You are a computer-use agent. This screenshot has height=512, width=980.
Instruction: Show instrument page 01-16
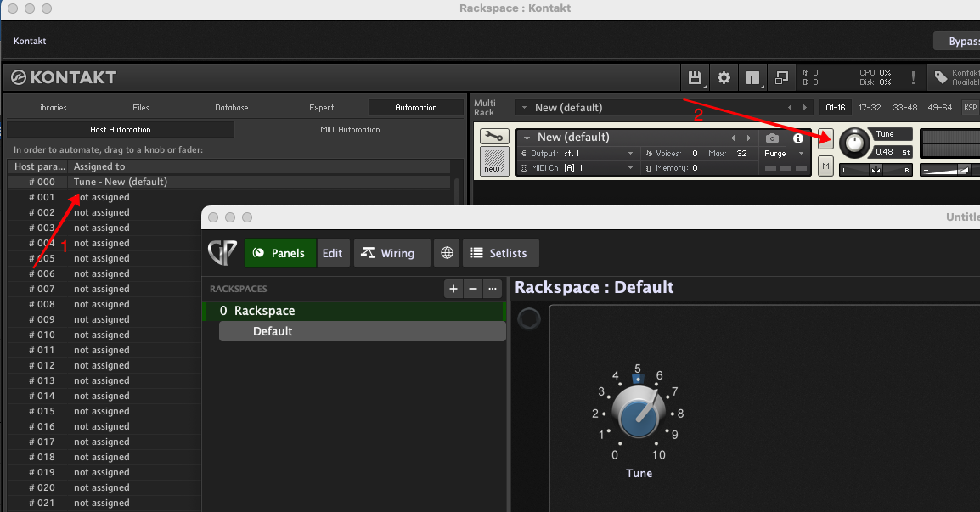point(835,108)
